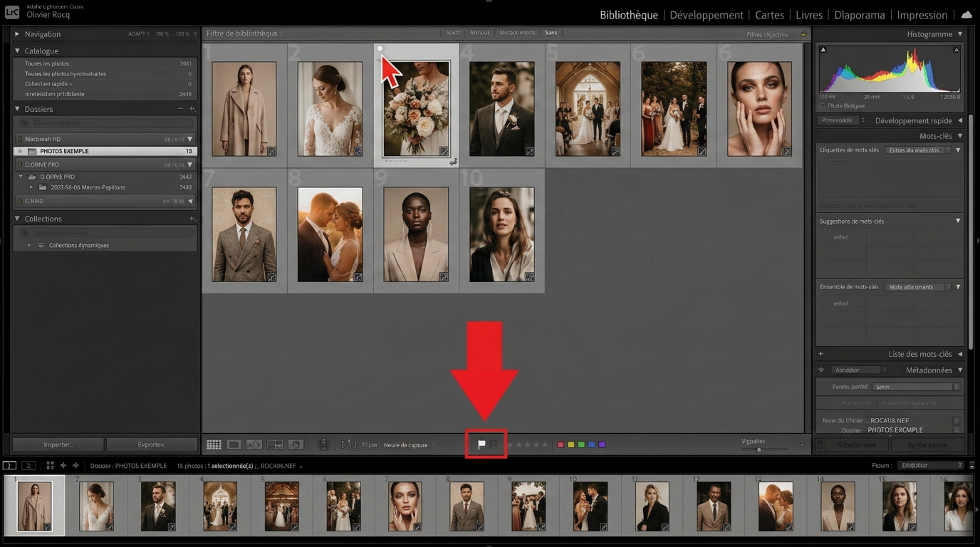Open second window display button 2

[28, 465]
